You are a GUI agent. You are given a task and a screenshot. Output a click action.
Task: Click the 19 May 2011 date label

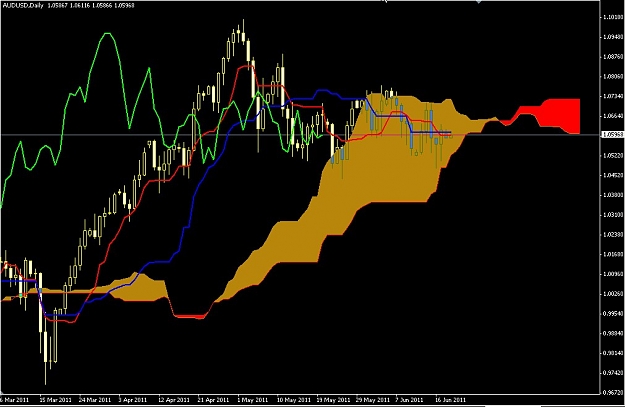[x=333, y=399]
